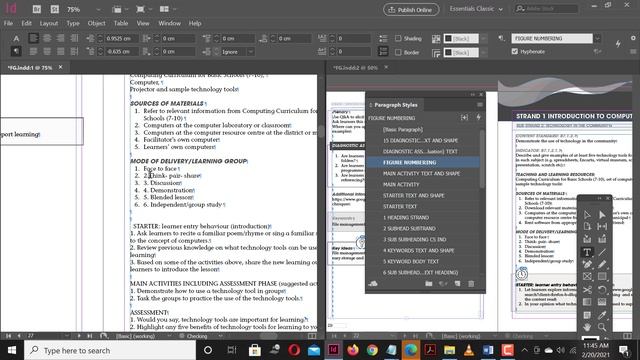Click Character Formatting Controls A icon
Screen dimensions: 640x360
(16, 38)
